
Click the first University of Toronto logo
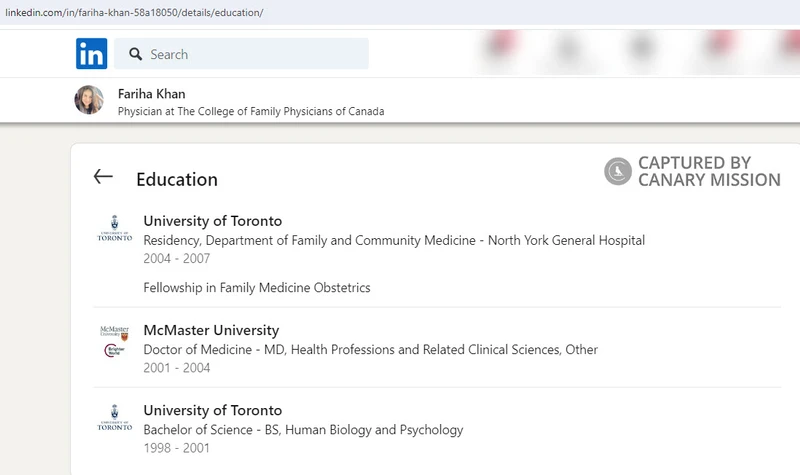pyautogui.click(x=115, y=228)
